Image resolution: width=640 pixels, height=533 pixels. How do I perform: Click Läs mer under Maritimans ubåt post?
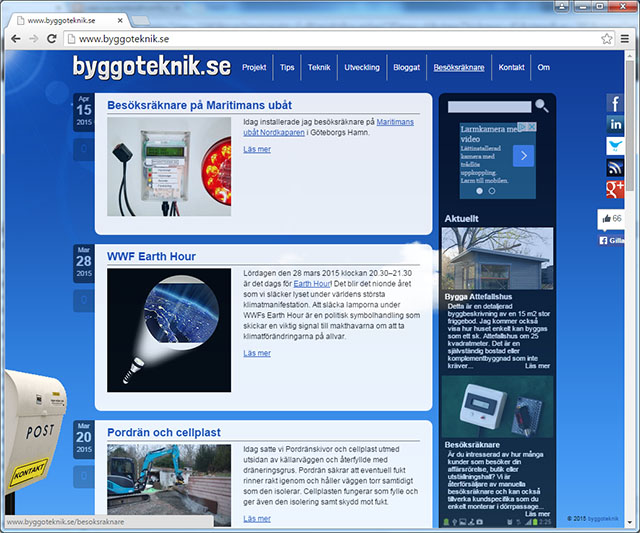tap(257, 149)
